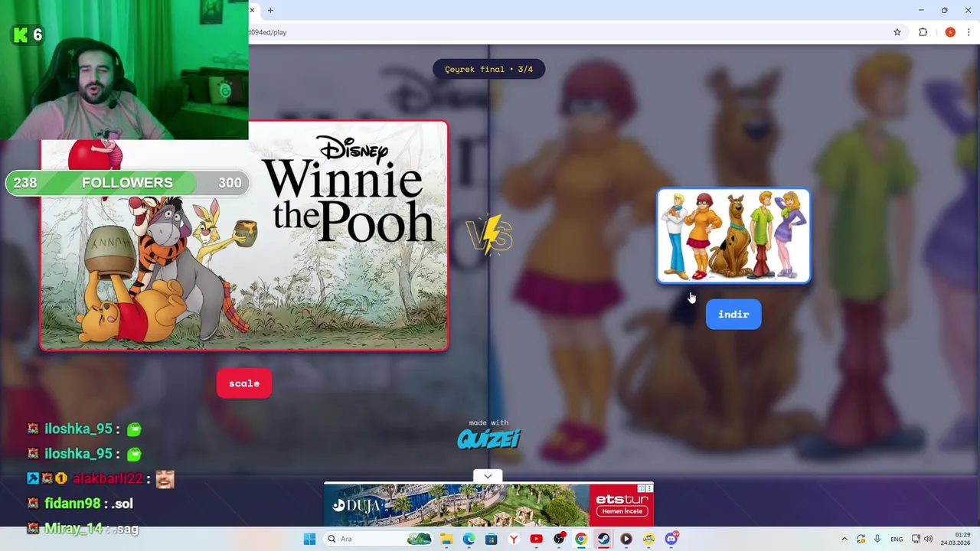Open Yandex browser from the taskbar

tap(514, 539)
